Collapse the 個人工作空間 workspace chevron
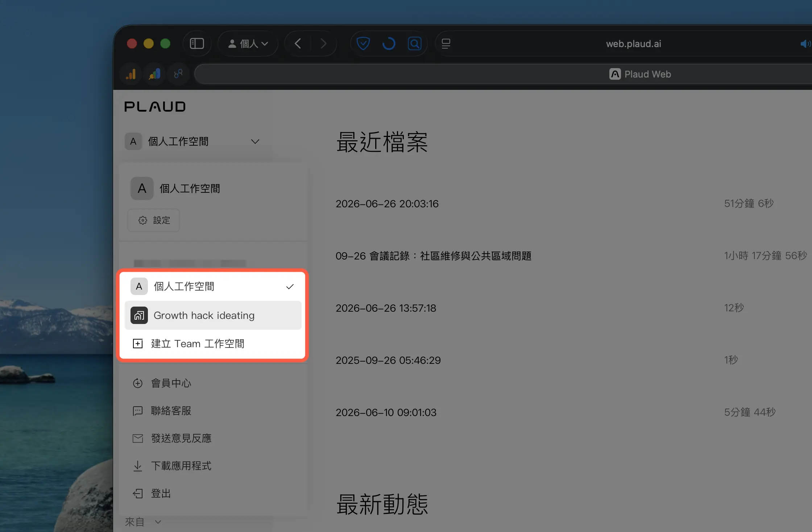 coord(255,141)
